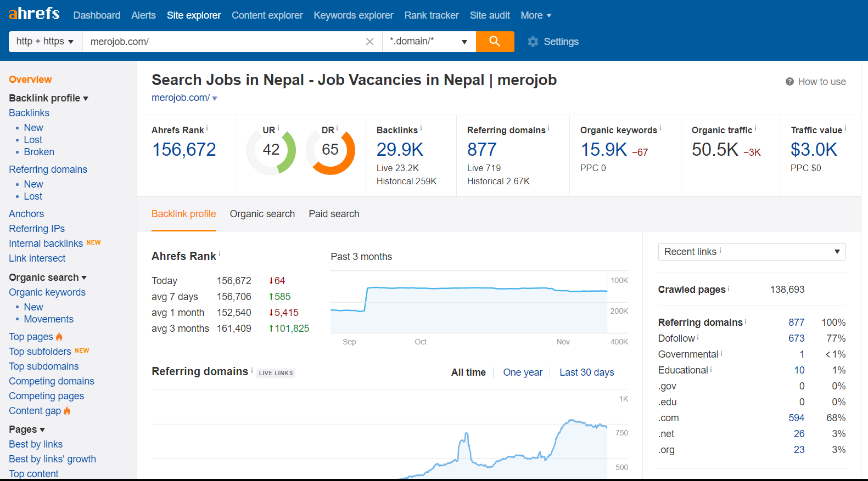Click the UR 42 donut gauge
This screenshot has height=481, width=868.
[271, 150]
